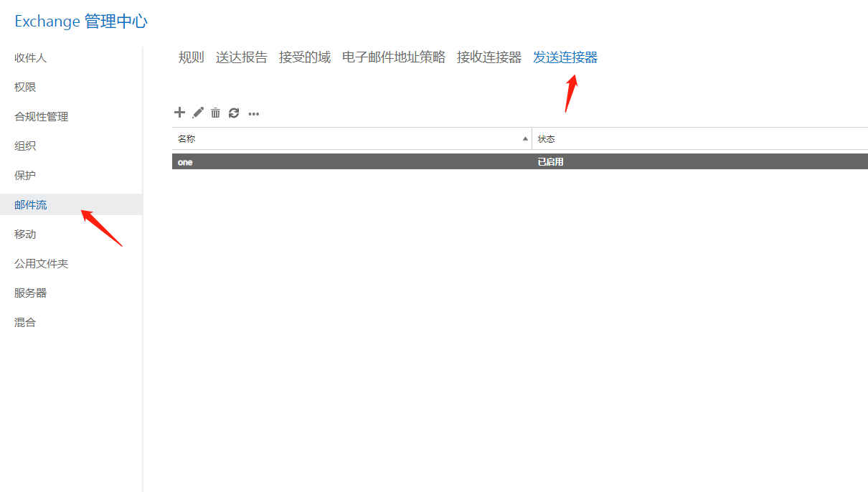Screen dimensions: 868x492
Task: Open 权限 in the sidebar
Action: (25, 87)
